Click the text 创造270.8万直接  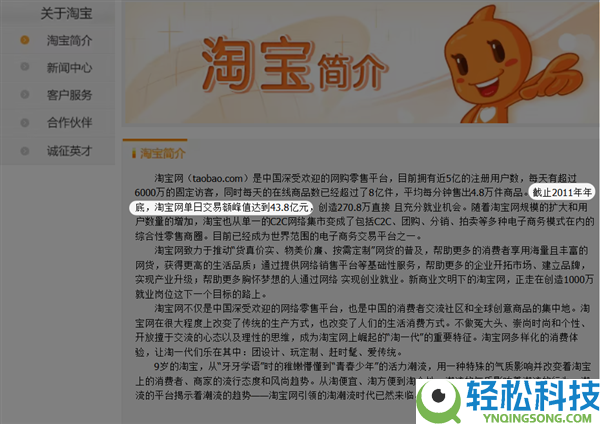(354, 207)
